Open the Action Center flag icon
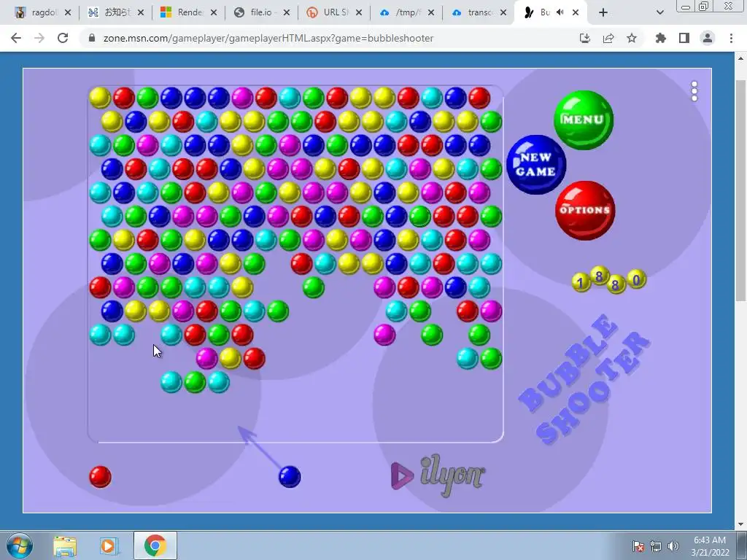 (638, 546)
